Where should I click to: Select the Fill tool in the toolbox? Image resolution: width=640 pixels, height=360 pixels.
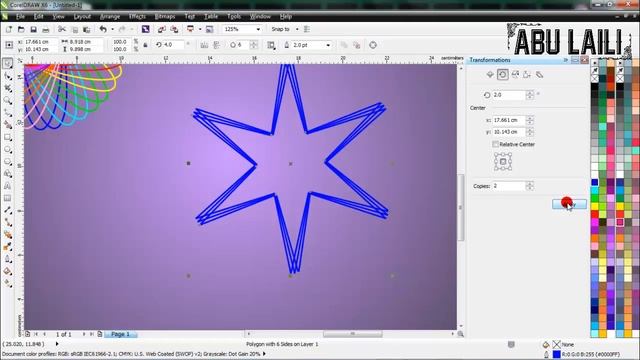(x=8, y=271)
